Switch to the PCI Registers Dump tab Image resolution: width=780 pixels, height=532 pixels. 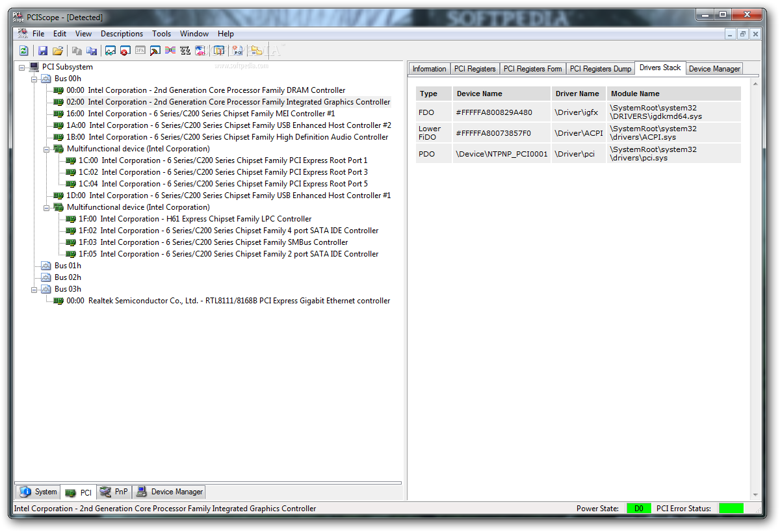600,69
